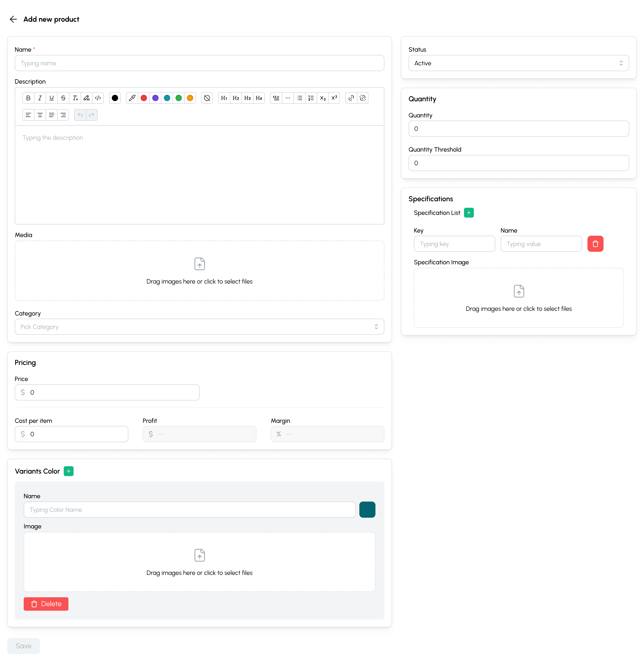644x661 pixels.
Task: Add a new item to Specification List
Action: [469, 212]
